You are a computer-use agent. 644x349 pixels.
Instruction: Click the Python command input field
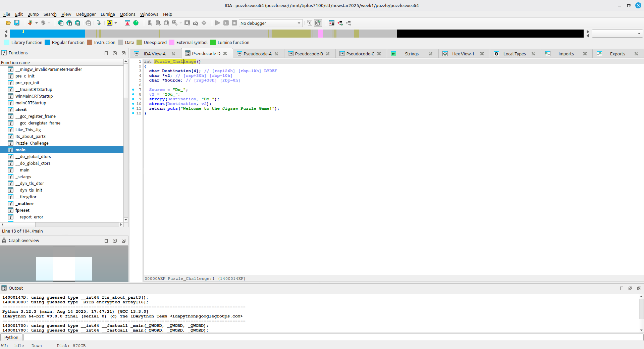pyautogui.click(x=332, y=337)
